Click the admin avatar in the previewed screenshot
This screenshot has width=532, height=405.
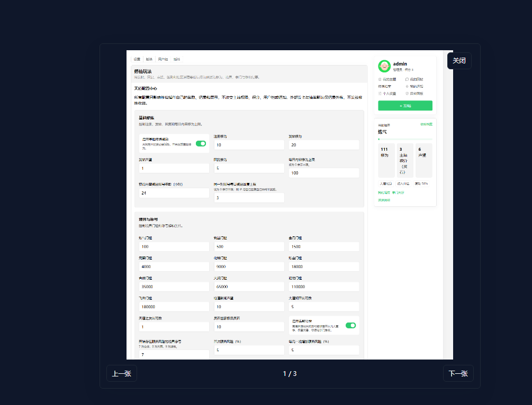coord(384,66)
